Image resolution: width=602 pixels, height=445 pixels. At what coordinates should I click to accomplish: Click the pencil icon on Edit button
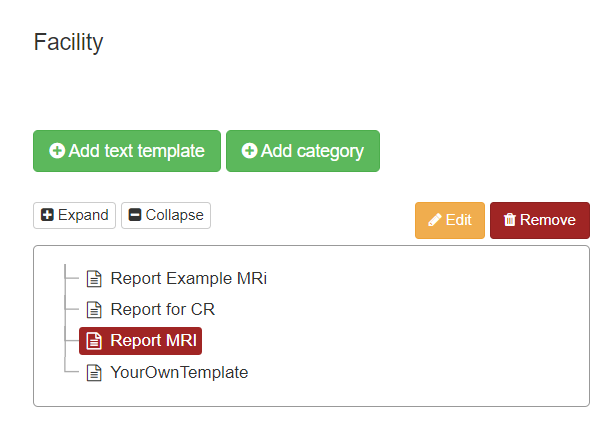tap(435, 220)
